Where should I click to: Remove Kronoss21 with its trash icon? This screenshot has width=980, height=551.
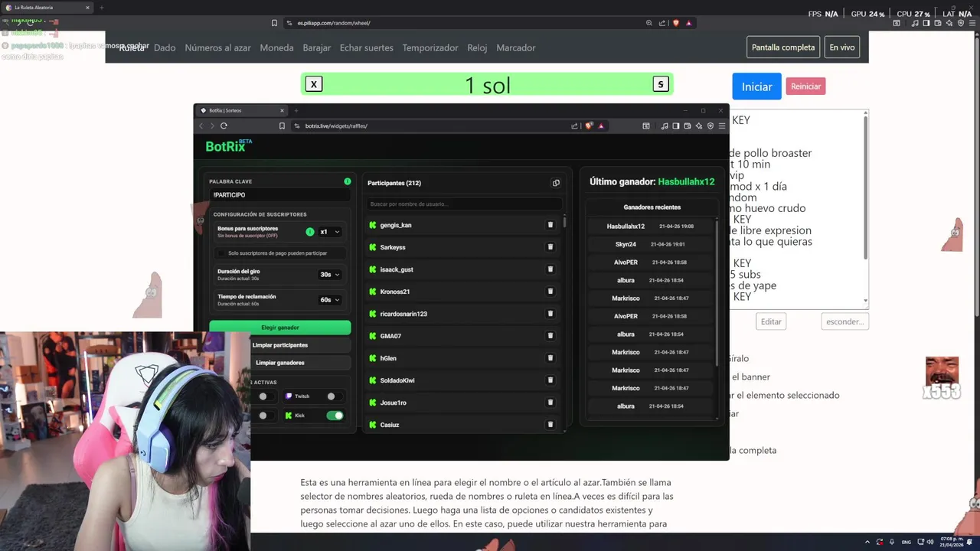[x=550, y=292]
